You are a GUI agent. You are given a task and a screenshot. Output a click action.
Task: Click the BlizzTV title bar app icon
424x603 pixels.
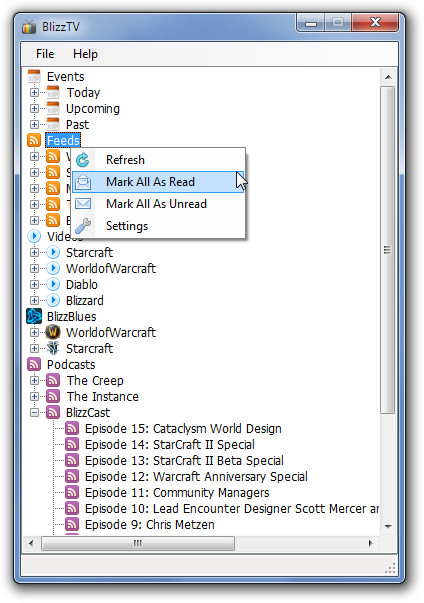click(x=29, y=27)
